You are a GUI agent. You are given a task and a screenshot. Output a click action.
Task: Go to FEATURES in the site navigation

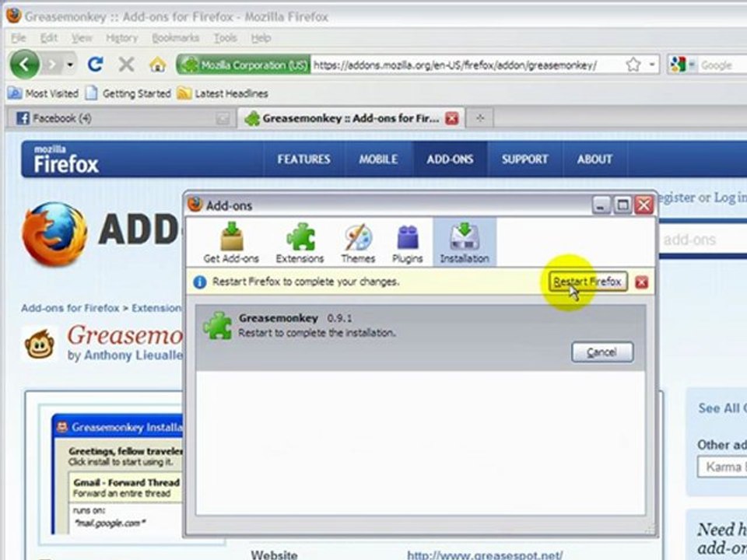[304, 159]
